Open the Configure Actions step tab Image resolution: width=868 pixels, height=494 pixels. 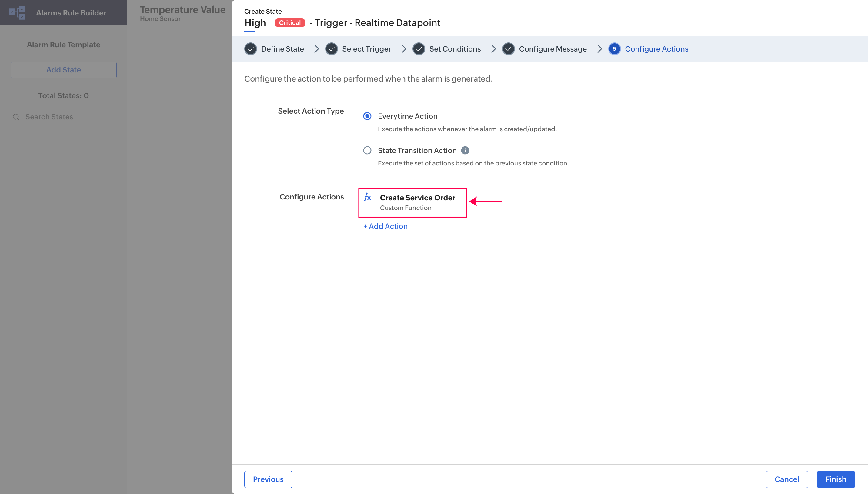click(x=656, y=49)
